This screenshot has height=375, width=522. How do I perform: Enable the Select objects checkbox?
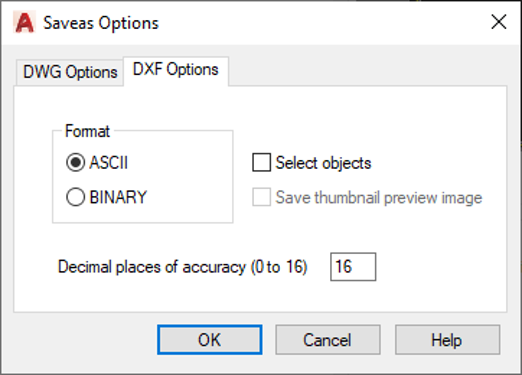click(261, 163)
